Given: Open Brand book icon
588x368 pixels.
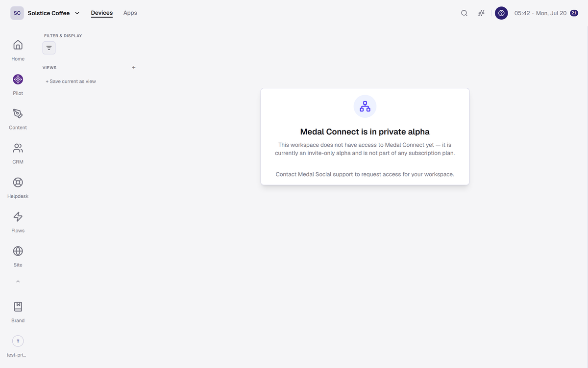Looking at the screenshot, I should pos(18,307).
